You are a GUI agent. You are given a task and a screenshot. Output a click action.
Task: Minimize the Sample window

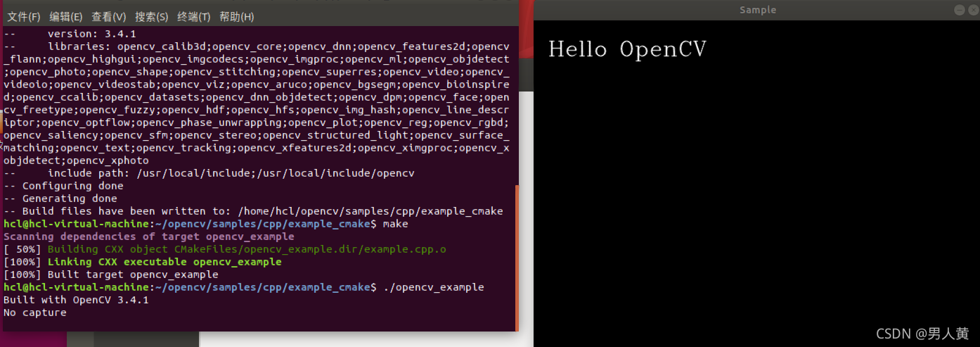click(958, 10)
